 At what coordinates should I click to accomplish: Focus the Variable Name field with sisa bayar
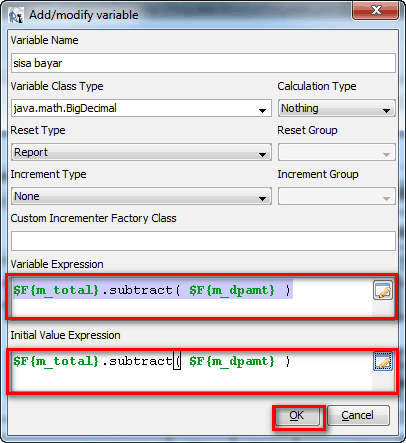point(203,63)
